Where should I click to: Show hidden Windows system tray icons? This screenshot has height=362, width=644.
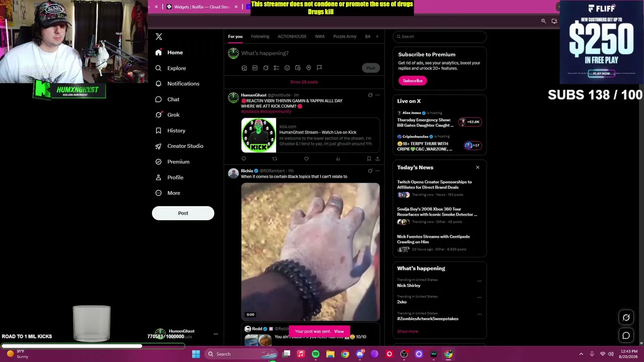[581, 354]
